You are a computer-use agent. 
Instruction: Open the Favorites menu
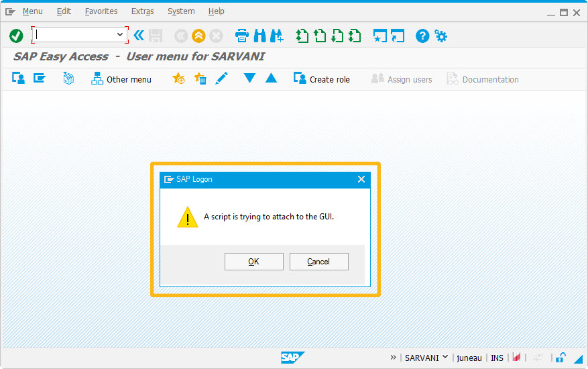click(101, 11)
